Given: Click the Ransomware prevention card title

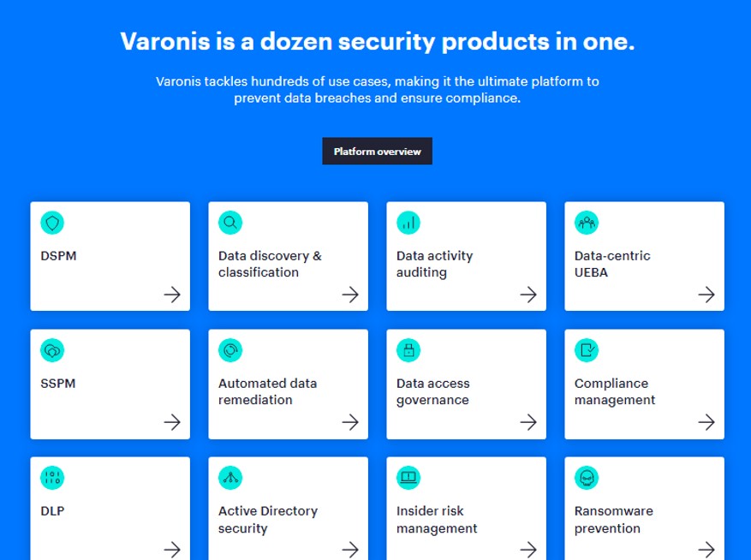Looking at the screenshot, I should tap(613, 519).
